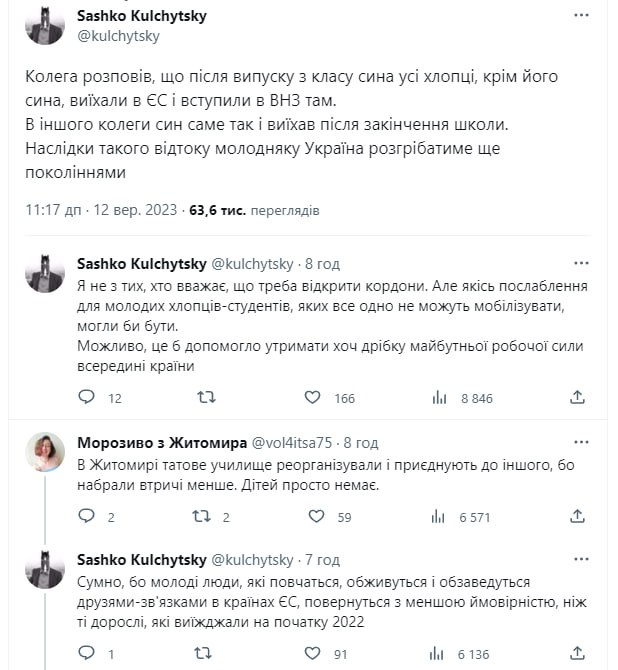Reply to the tweet with 12 comments
Viewport: 618px width, 670px height.
click(86, 397)
